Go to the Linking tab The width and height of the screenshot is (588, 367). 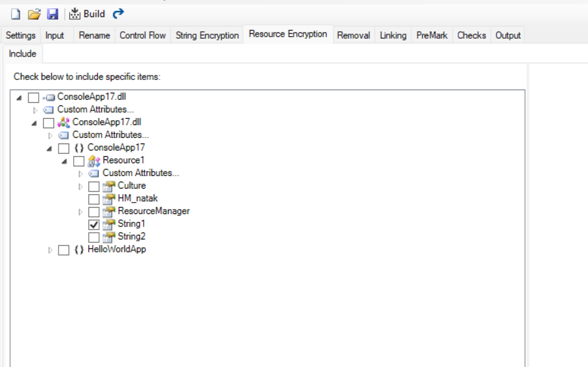pos(393,35)
